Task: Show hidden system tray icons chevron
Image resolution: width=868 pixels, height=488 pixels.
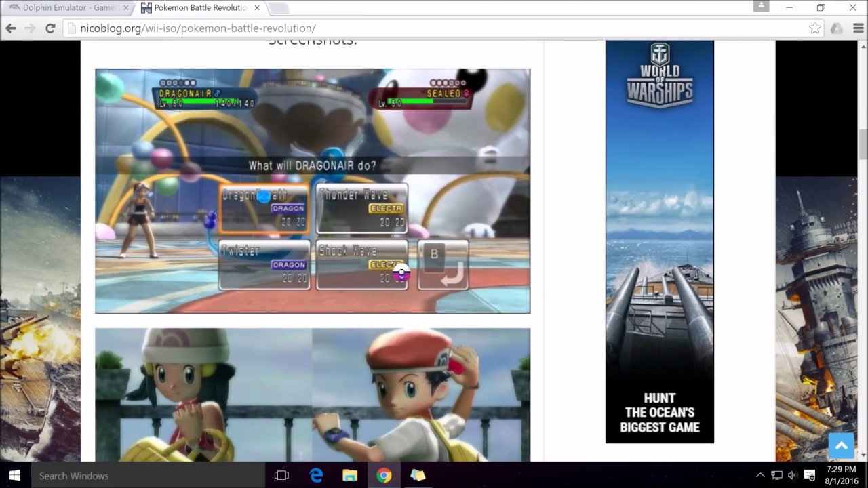Action: (x=760, y=475)
